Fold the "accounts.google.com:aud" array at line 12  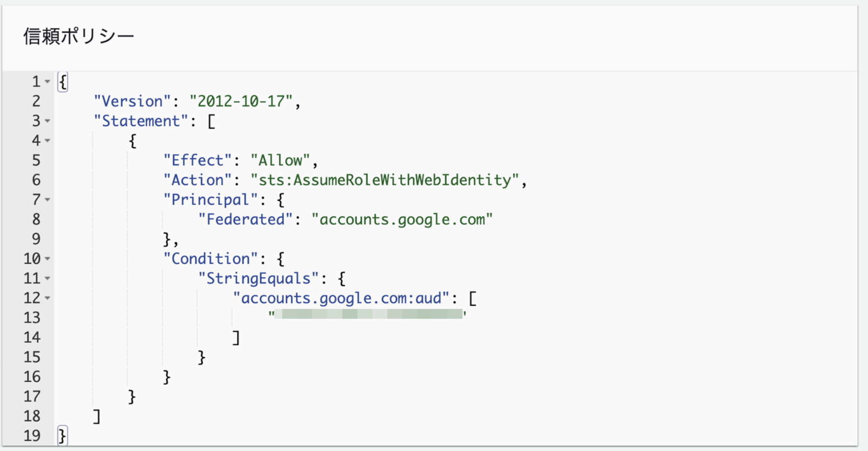click(x=47, y=298)
